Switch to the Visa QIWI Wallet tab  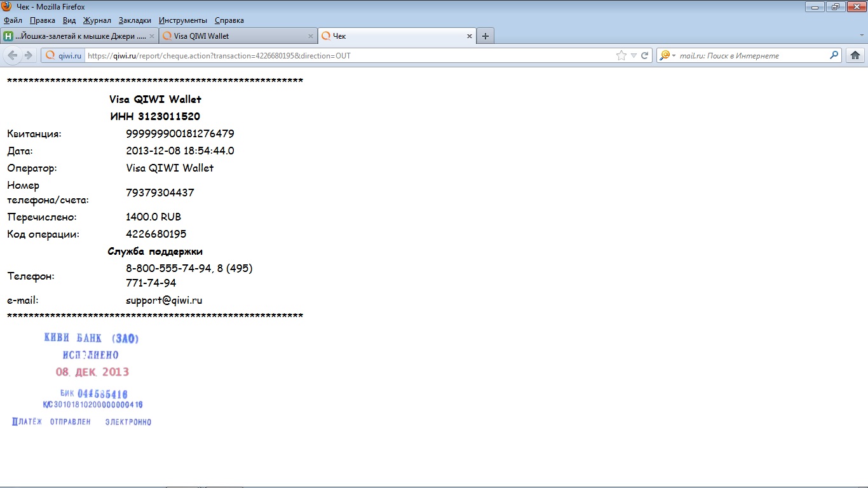pos(238,36)
